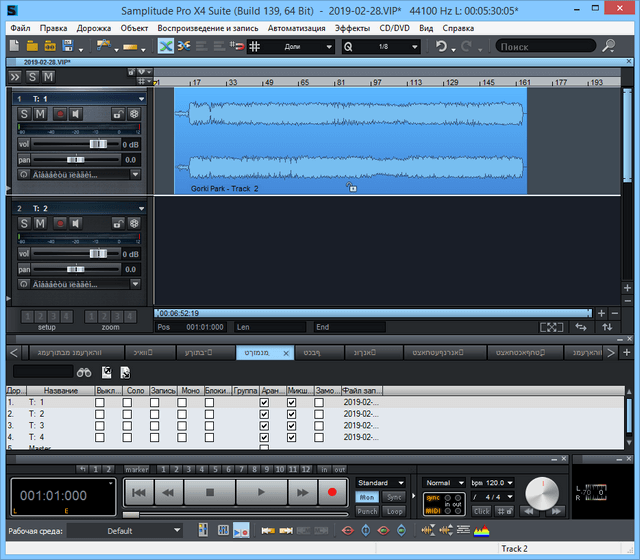Check the Выкл checkbox for track T: 3
Viewport: 640px width, 560px height.
pos(99,426)
